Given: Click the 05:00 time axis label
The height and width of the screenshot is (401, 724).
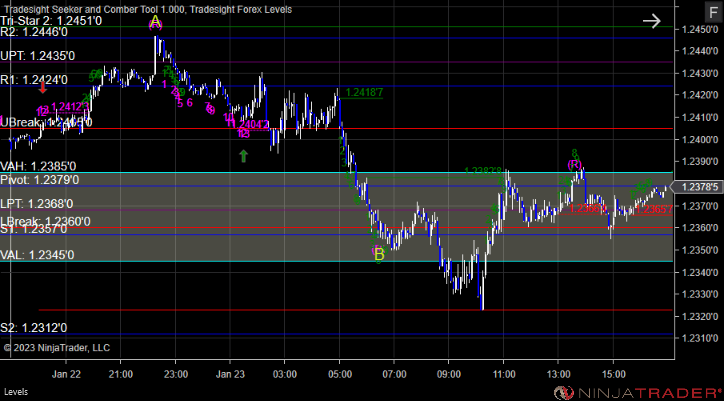Looking at the screenshot, I should point(339,374).
